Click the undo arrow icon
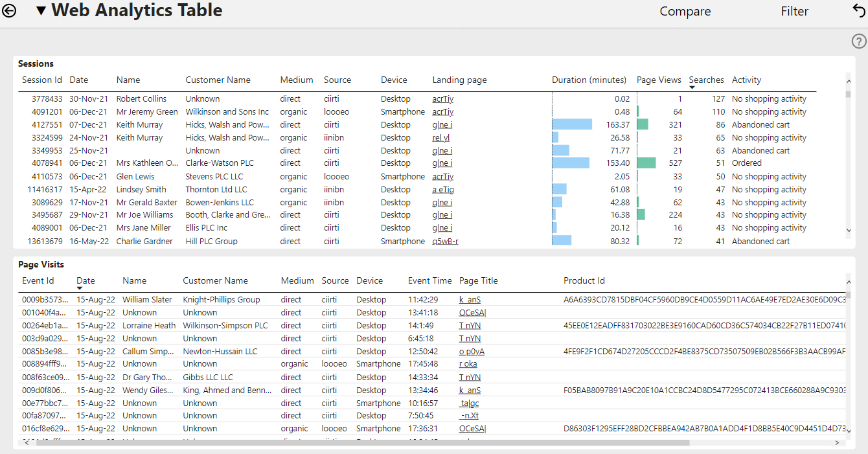Image resolution: width=868 pixels, height=454 pixels. (x=860, y=10)
